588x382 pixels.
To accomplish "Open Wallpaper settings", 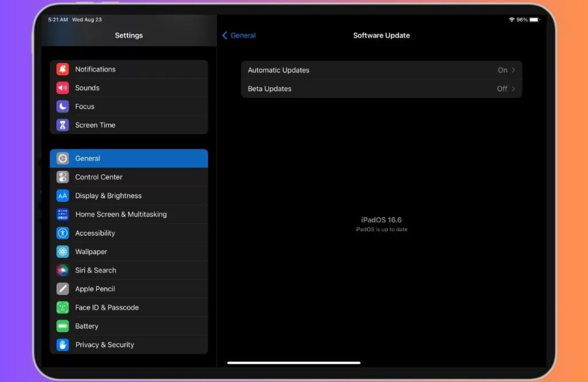I will point(129,252).
